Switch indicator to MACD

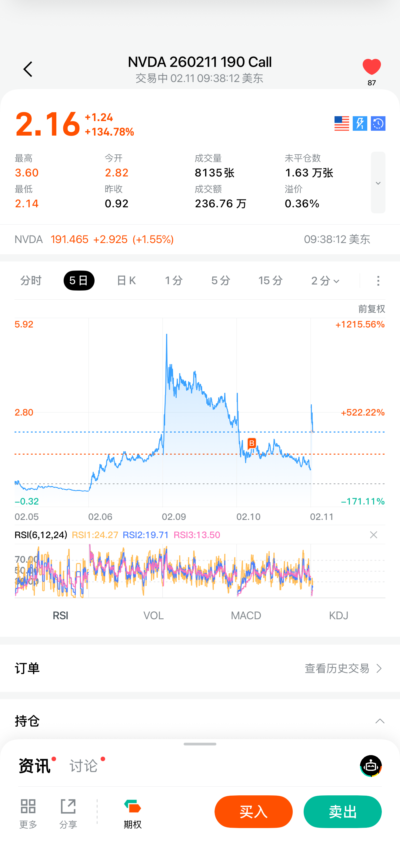pos(246,615)
